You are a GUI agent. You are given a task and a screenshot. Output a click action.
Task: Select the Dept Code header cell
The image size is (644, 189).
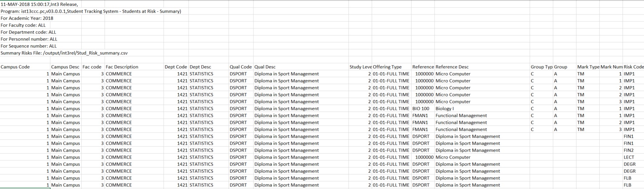pos(176,67)
